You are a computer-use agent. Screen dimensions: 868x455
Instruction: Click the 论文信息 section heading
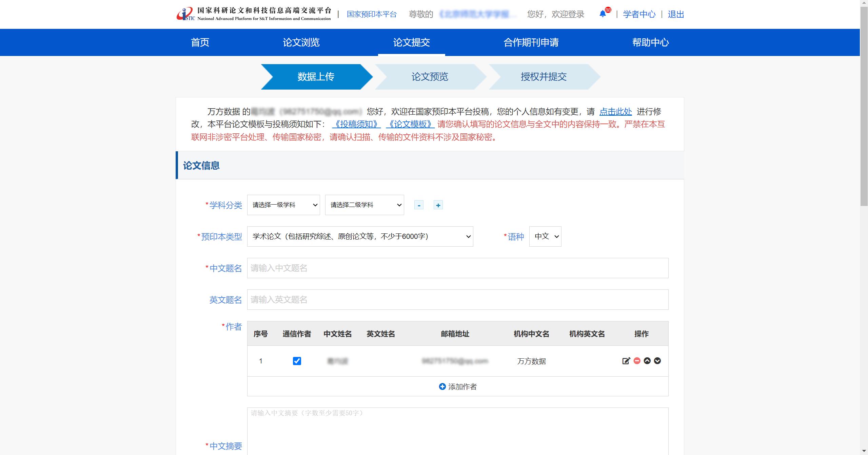201,166
